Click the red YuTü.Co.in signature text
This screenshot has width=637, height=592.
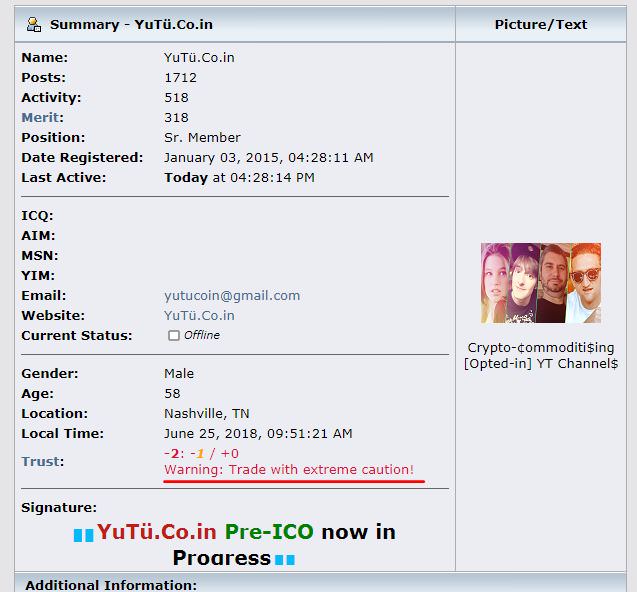click(x=156, y=532)
